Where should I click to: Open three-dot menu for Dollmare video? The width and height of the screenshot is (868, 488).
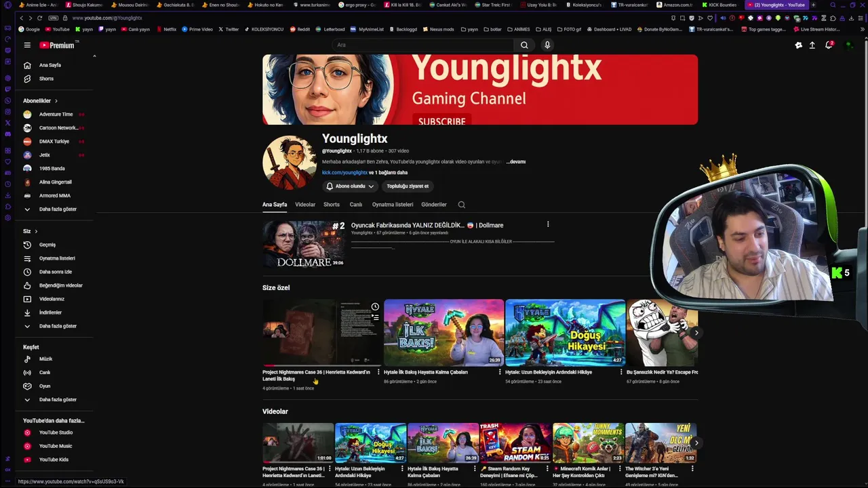click(548, 224)
